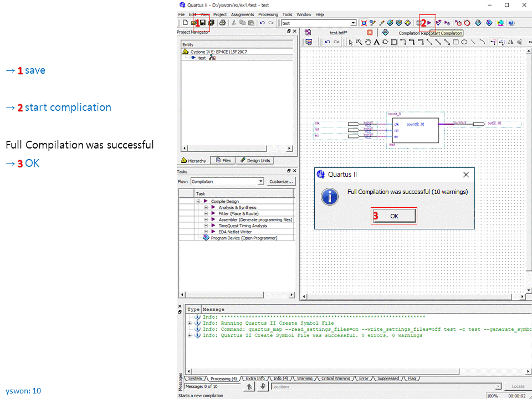Toggle the rubberbanding button
Viewport: 532px width, 399px height.
coord(493,42)
